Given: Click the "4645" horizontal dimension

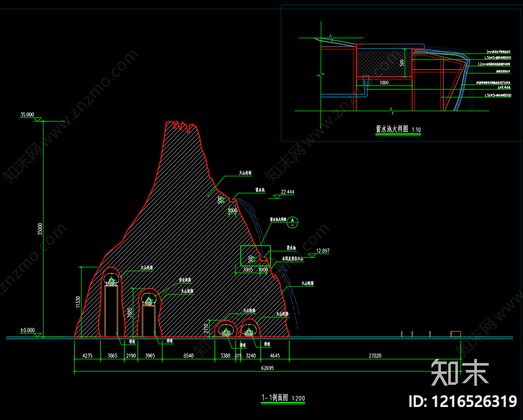Looking at the screenshot, I should pos(275,356).
